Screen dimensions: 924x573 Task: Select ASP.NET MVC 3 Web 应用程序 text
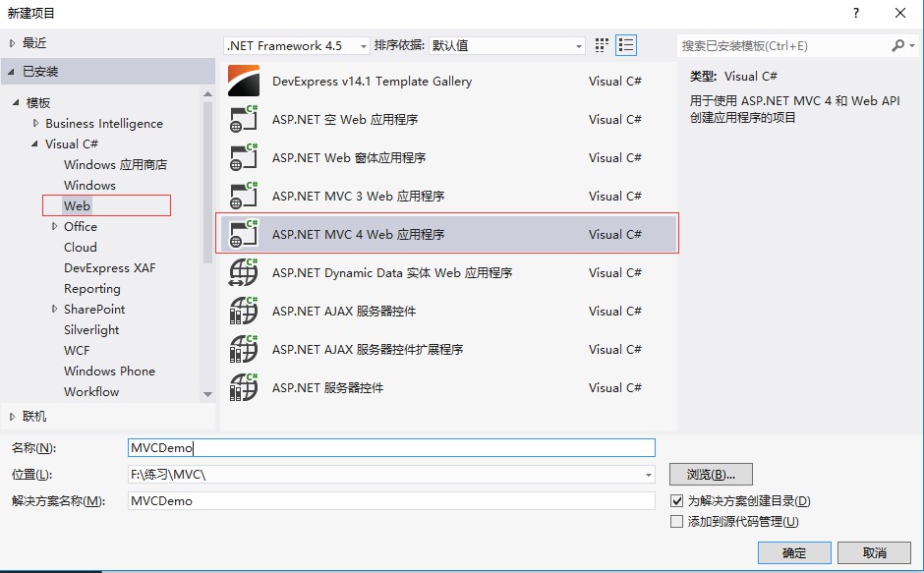click(358, 197)
